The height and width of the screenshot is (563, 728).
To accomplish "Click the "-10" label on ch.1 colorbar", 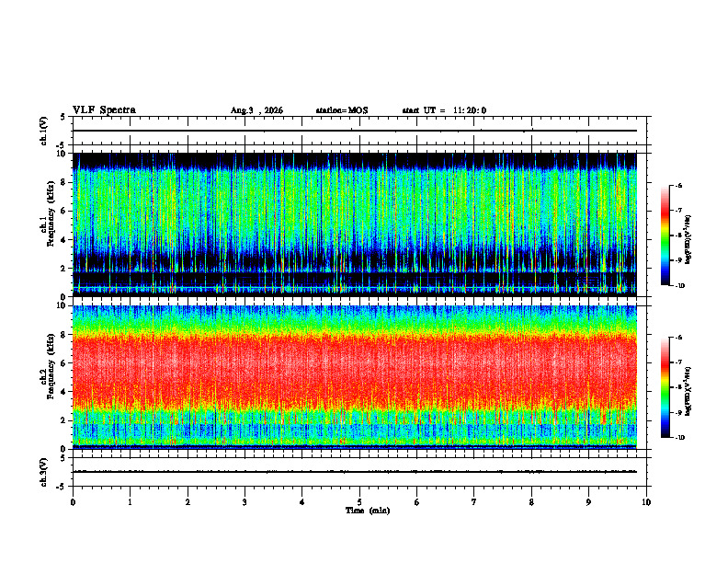I will click(x=679, y=286).
